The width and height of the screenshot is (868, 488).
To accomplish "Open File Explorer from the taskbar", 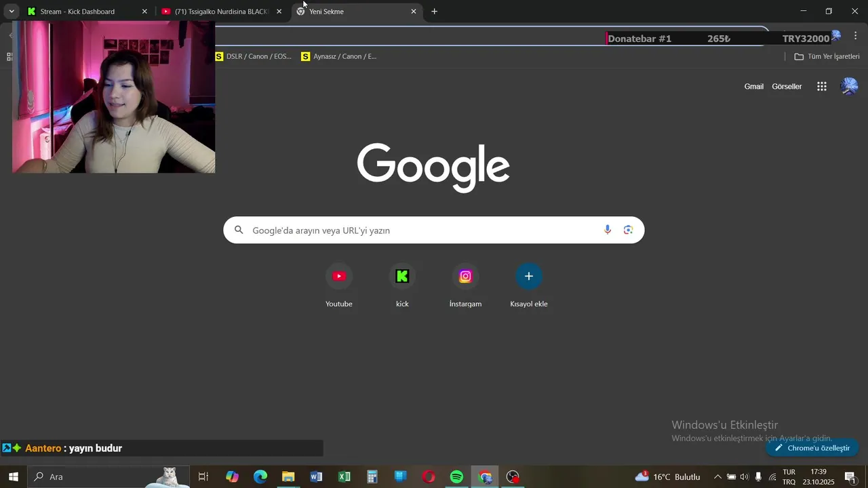I will pos(288,476).
